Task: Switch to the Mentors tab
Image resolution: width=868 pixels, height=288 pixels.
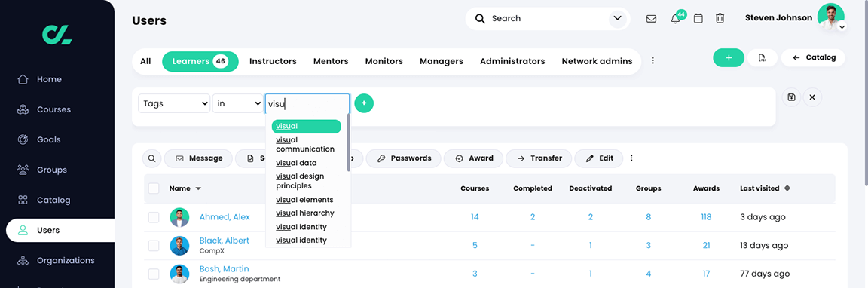Action: (331, 61)
